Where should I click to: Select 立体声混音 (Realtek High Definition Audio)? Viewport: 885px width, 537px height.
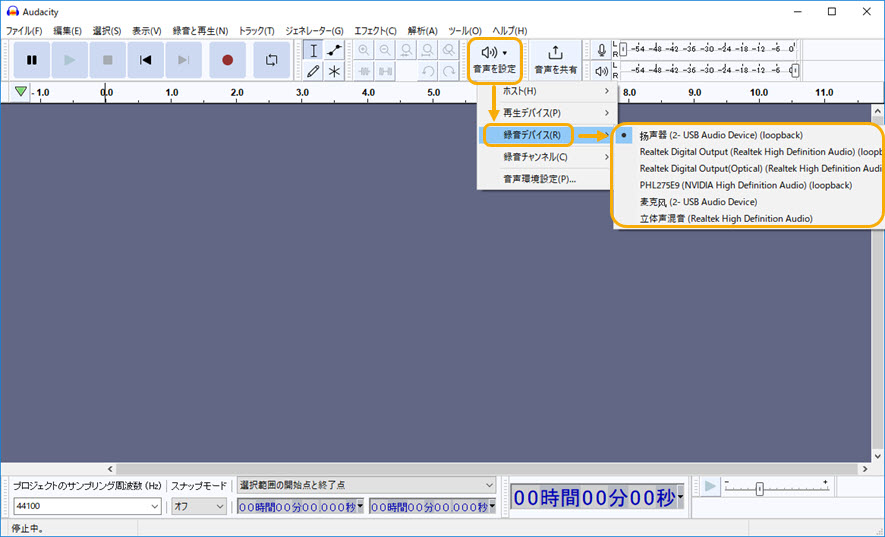[748, 219]
